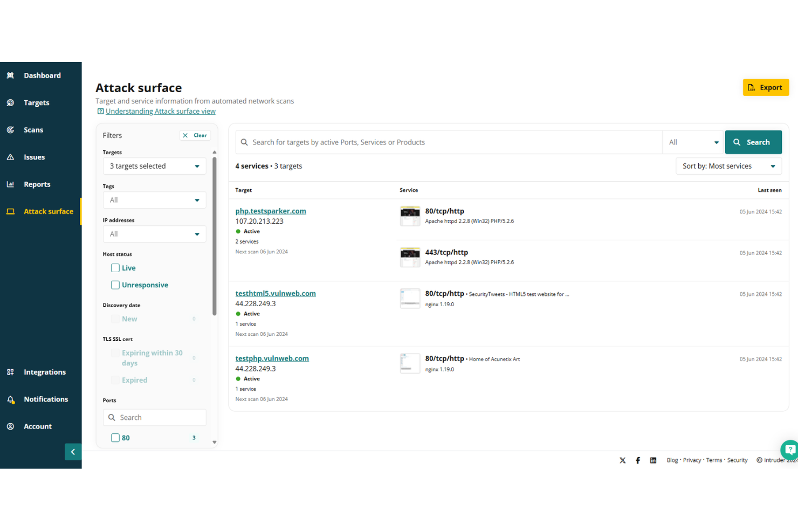The width and height of the screenshot is (798, 532).
Task: Select the port 80 checkbox filter
Action: [115, 438]
